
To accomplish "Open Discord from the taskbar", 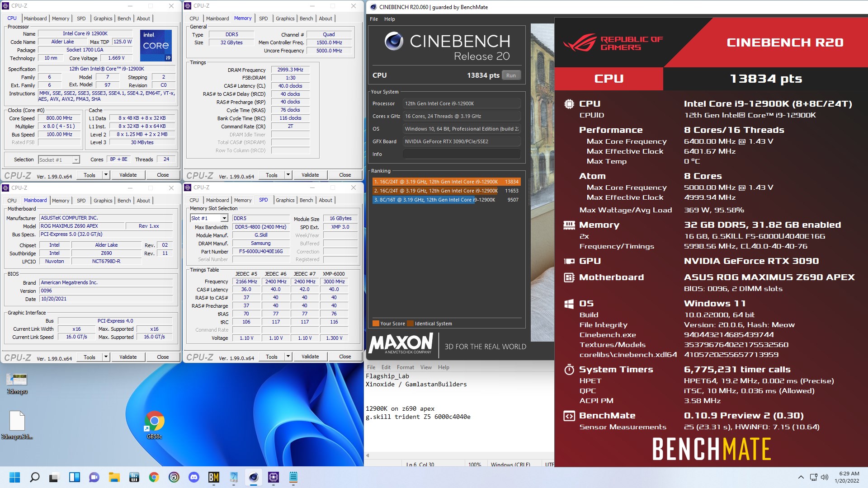I will (193, 477).
